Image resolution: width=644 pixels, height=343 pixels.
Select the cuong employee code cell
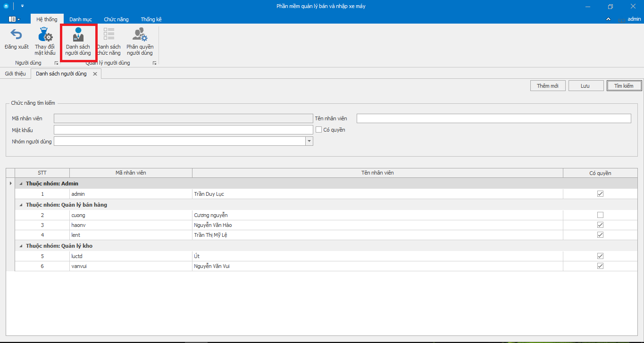click(131, 215)
